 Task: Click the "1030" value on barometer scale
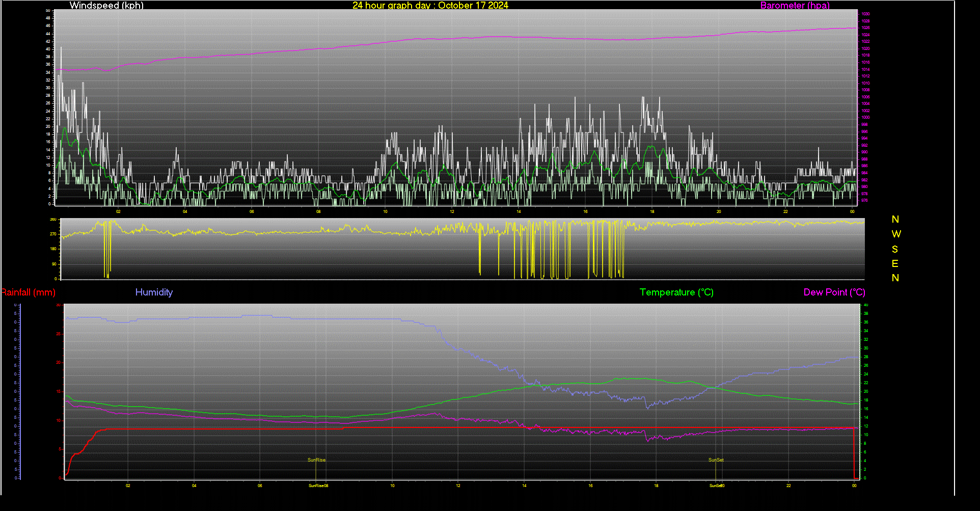click(865, 14)
